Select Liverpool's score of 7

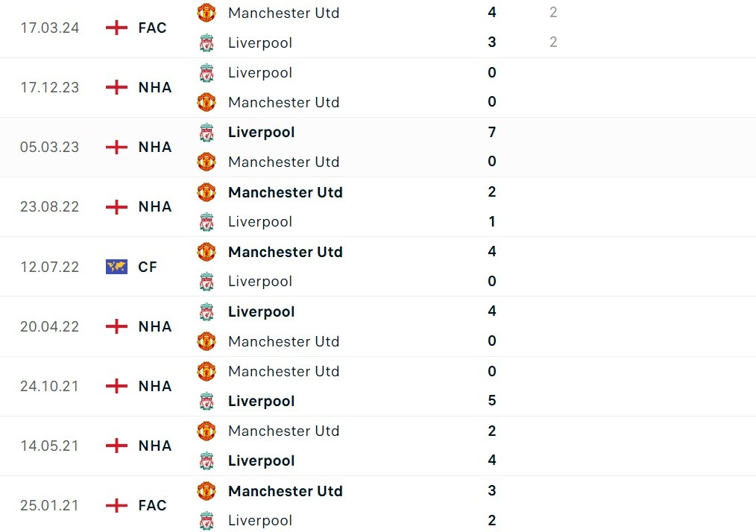[492, 132]
